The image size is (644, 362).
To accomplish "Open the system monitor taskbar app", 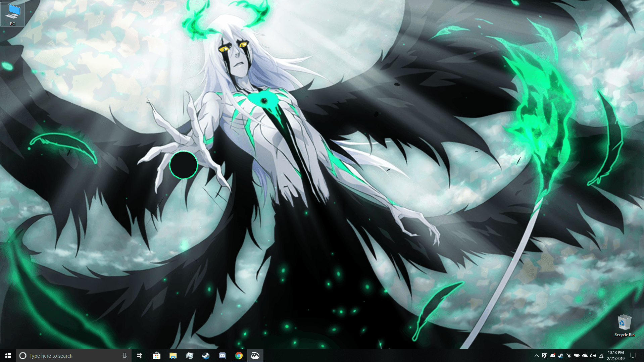I will (x=189, y=356).
